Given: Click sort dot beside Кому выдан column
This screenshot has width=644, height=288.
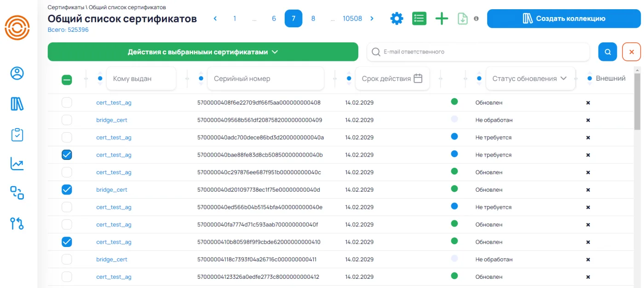Looking at the screenshot, I should (x=100, y=78).
